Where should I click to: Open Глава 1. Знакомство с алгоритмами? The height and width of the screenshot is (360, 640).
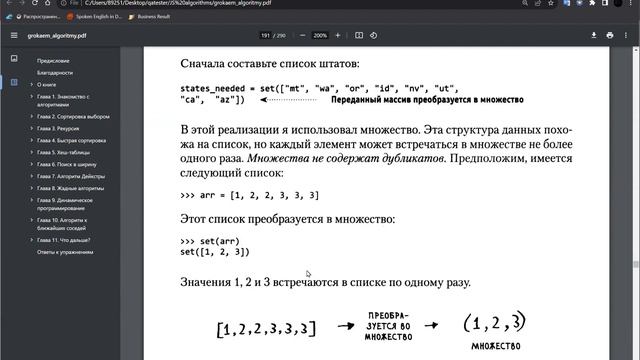(x=63, y=100)
